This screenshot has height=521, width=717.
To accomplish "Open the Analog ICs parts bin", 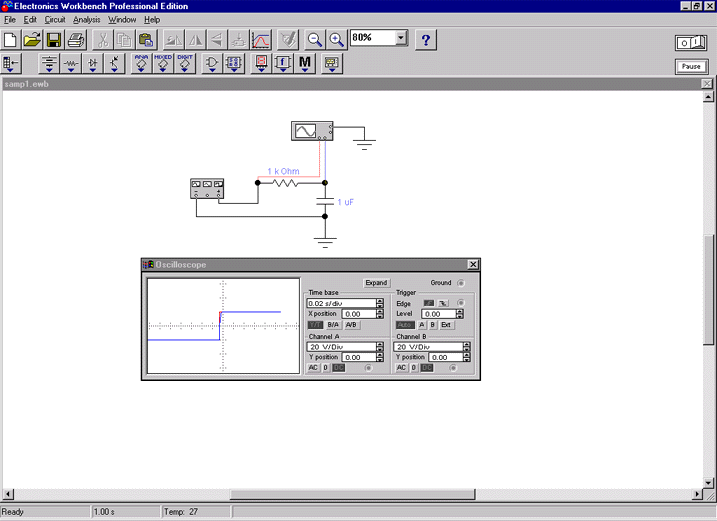I will coord(141,63).
